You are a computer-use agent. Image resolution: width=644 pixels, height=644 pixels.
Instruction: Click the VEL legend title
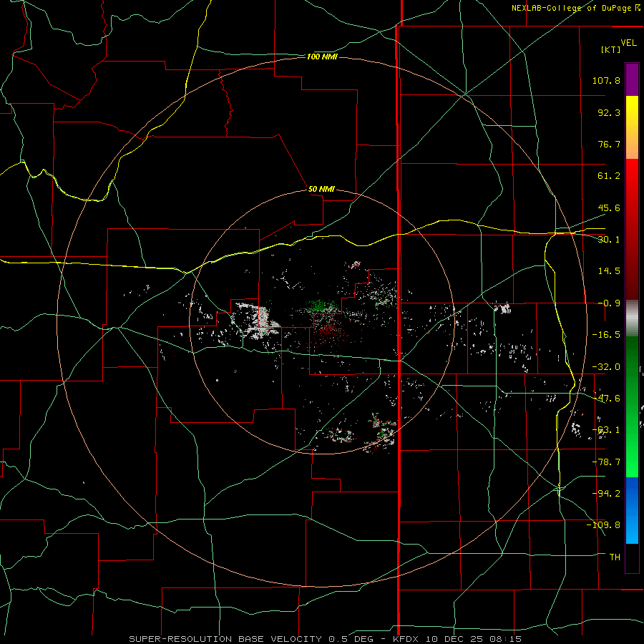pos(629,42)
